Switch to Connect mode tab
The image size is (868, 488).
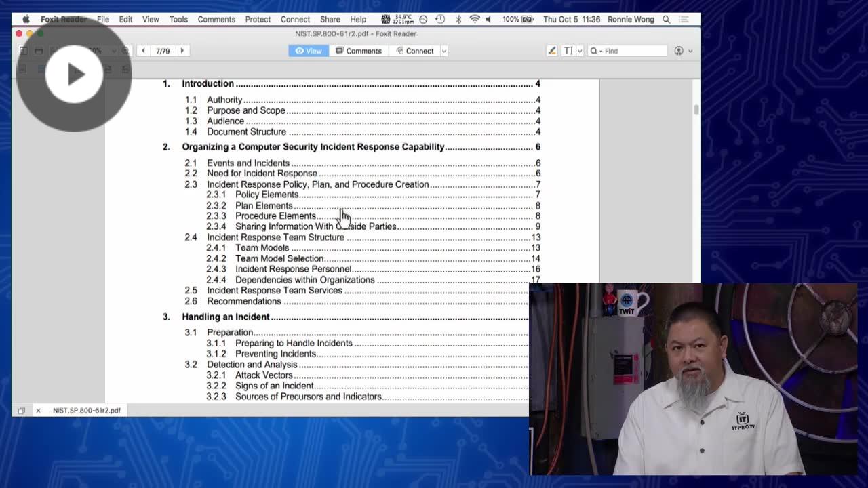pos(414,51)
